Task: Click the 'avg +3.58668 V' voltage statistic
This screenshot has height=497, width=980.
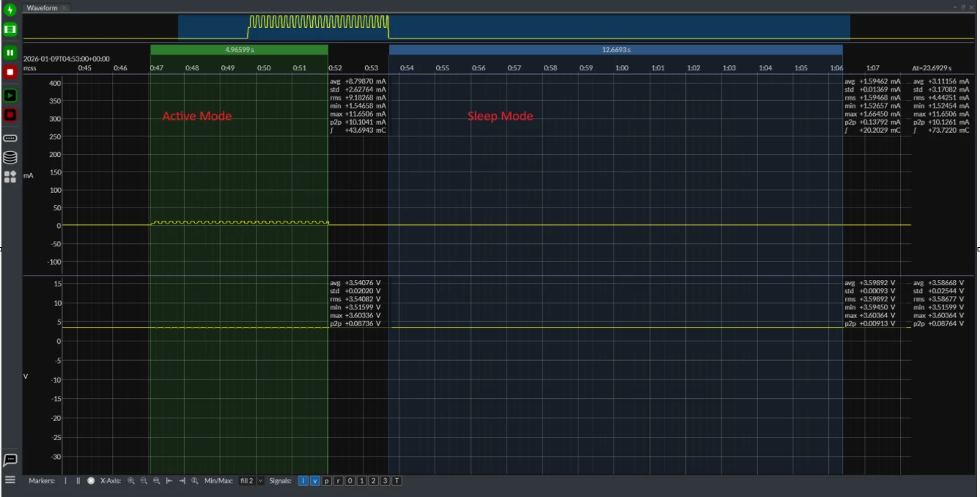Action: [938, 283]
